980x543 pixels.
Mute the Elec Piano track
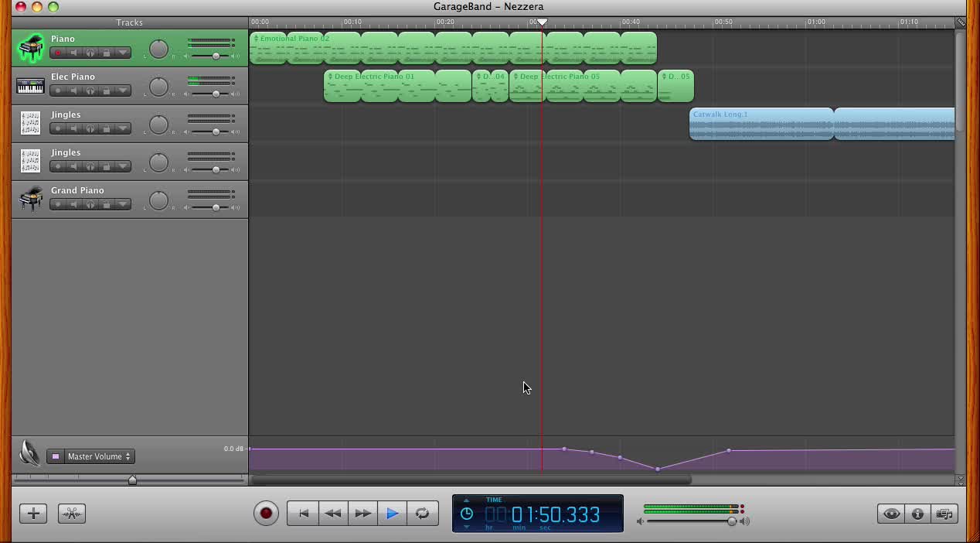tap(74, 91)
